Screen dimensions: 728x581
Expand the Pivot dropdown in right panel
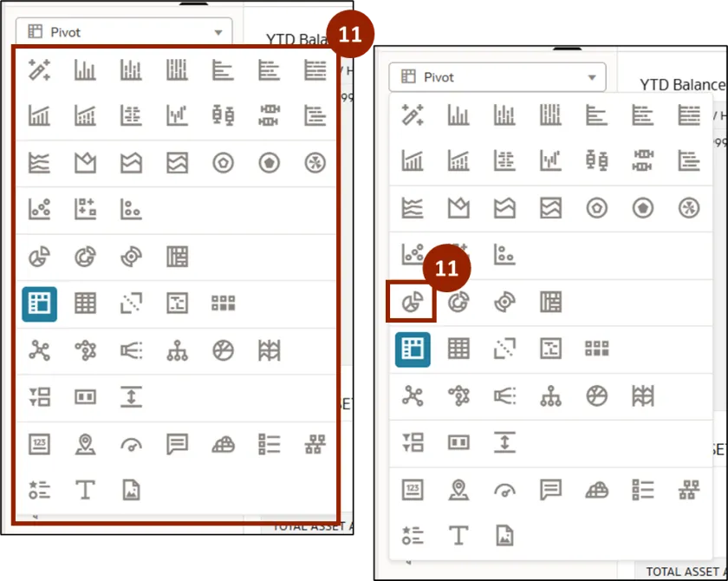point(496,77)
